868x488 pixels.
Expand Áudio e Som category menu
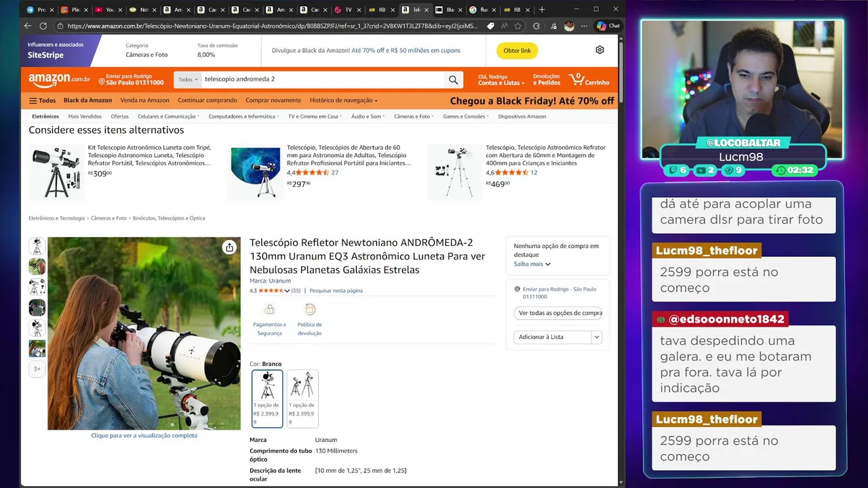point(368,117)
